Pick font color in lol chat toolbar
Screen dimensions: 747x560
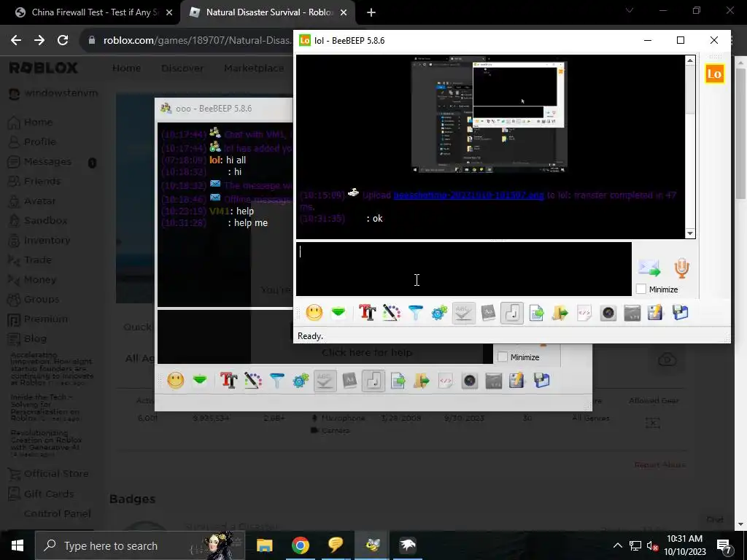392,313
